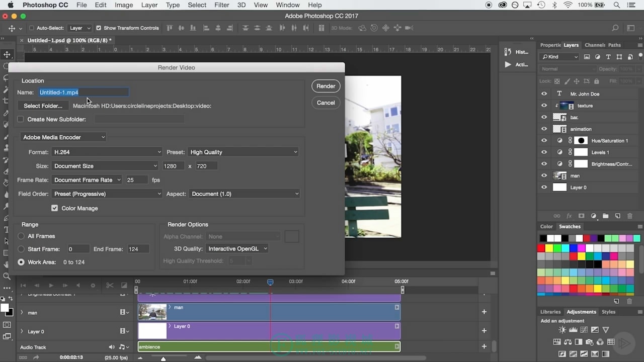The image size is (644, 362).
Task: Toggle Show Transform Controls checkbox
Action: coord(99,28)
